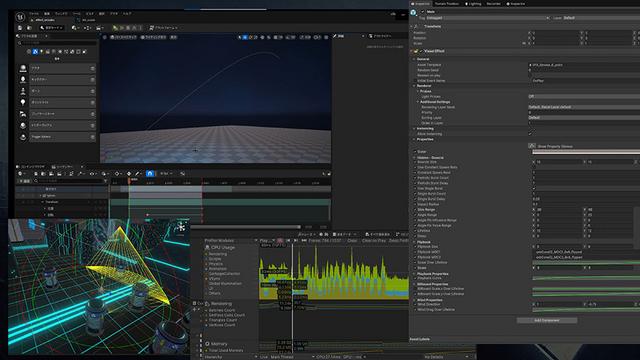Click the Visual Effect component icon in Inspector
This screenshot has height=360, width=640.
point(416,51)
